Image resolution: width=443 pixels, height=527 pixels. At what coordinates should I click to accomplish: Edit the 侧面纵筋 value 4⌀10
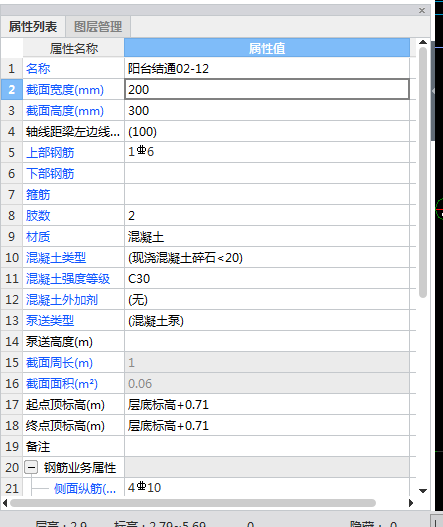point(267,487)
